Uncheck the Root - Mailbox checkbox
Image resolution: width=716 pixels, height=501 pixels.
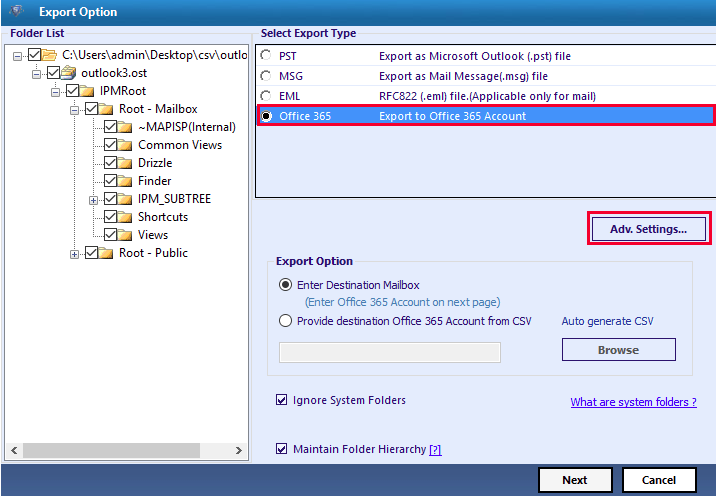pos(91,109)
